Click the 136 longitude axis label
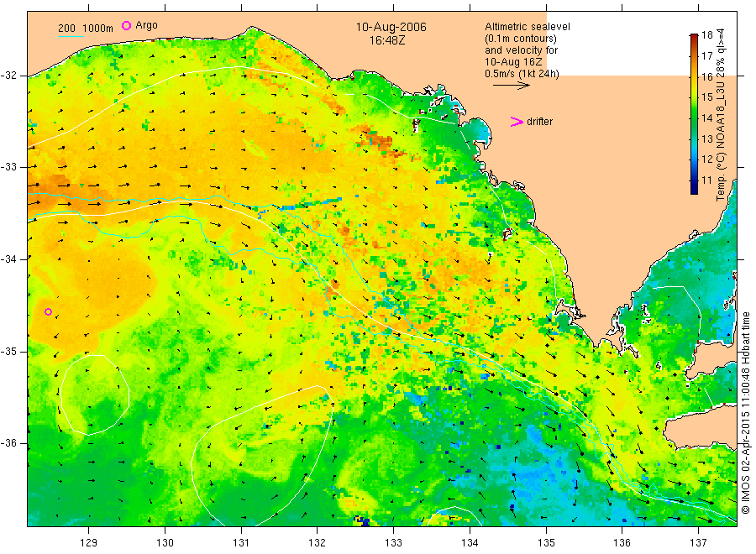 [x=622, y=543]
